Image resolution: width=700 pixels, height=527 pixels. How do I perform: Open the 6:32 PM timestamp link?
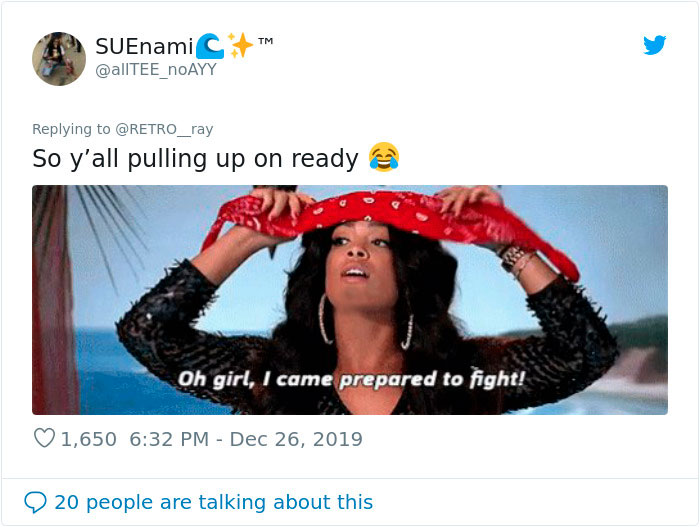169,439
